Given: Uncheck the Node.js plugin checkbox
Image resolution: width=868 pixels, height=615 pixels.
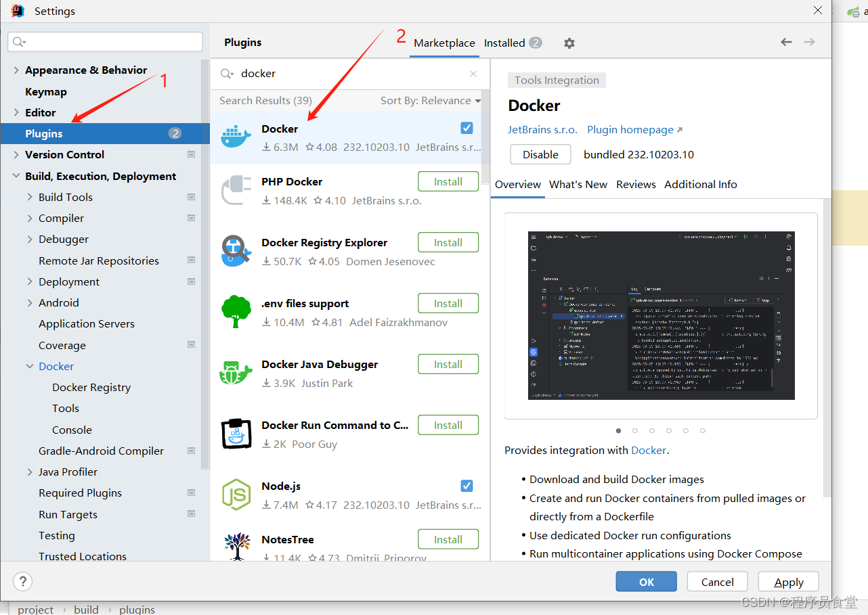Looking at the screenshot, I should tap(466, 485).
